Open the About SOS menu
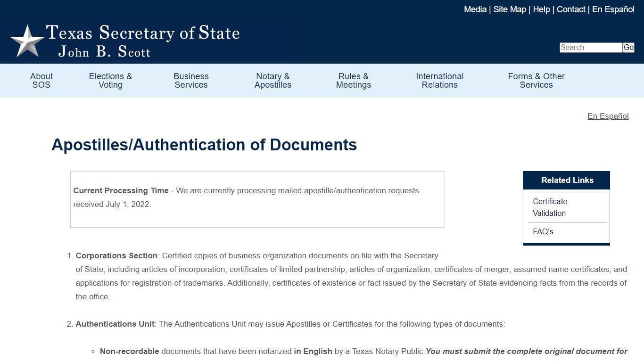 click(x=41, y=81)
